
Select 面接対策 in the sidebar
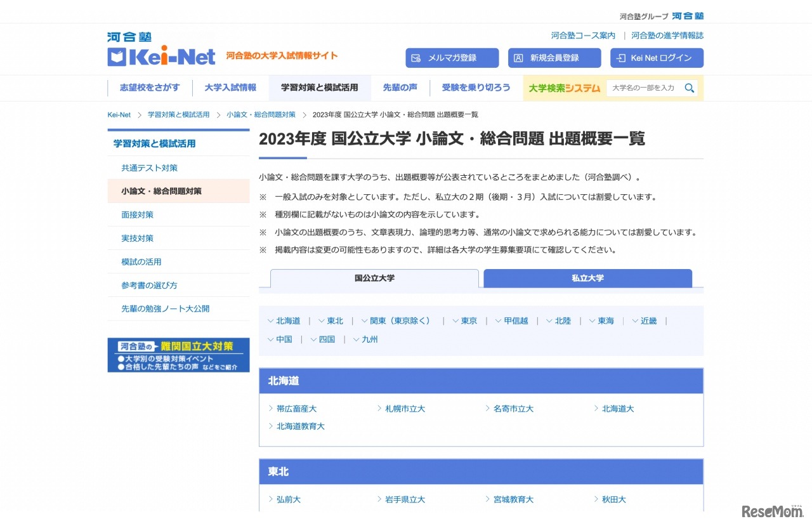tap(138, 214)
